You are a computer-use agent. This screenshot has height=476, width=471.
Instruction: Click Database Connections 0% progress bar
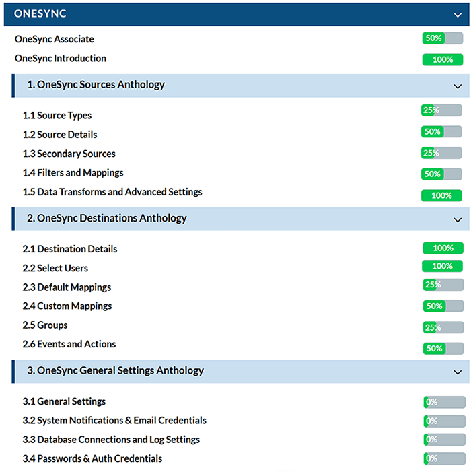[x=444, y=440]
